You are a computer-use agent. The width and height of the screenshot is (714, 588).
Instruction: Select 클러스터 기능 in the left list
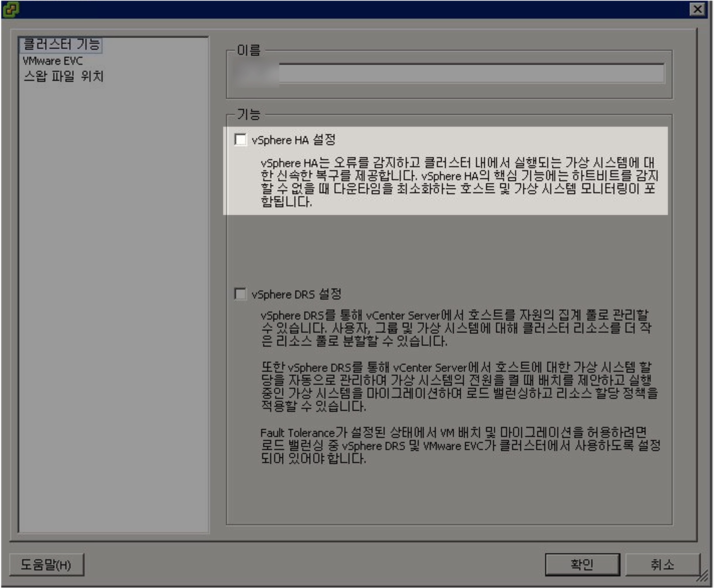61,44
